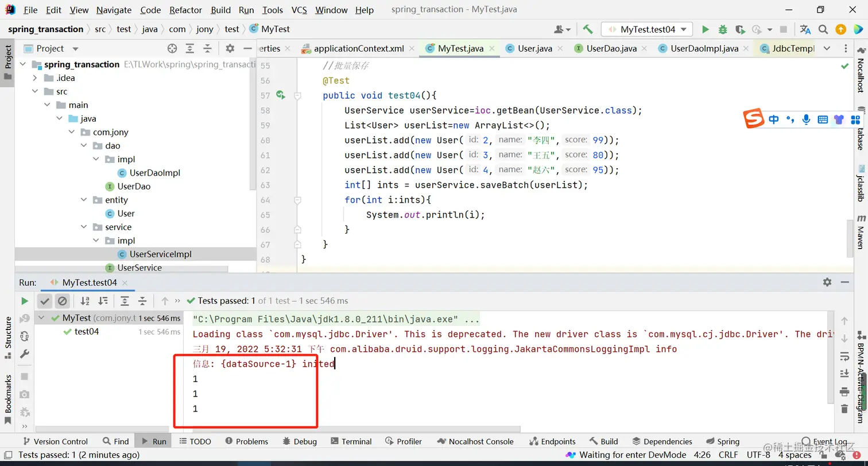Open the Problems tool window

(x=246, y=441)
